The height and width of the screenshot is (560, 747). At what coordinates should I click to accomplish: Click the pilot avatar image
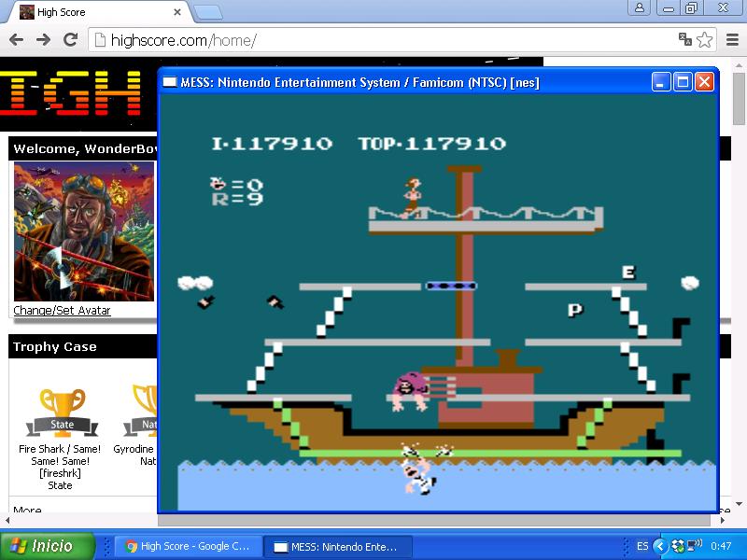point(83,231)
